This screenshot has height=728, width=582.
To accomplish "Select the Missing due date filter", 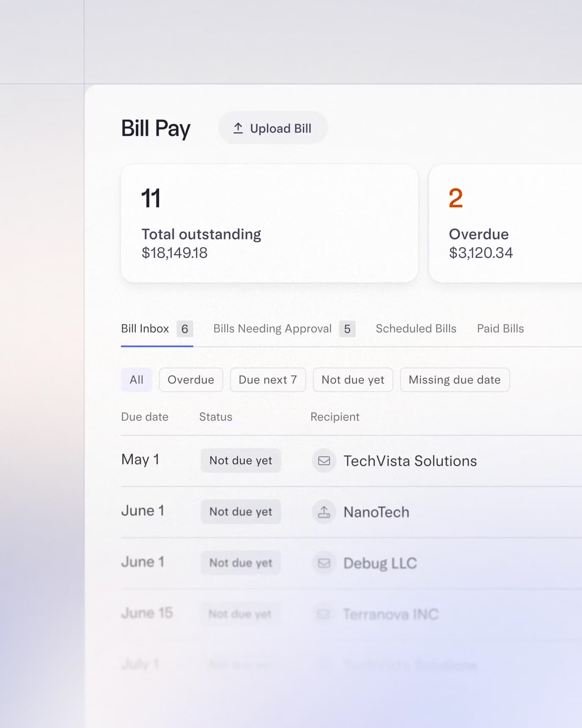I will click(x=454, y=380).
